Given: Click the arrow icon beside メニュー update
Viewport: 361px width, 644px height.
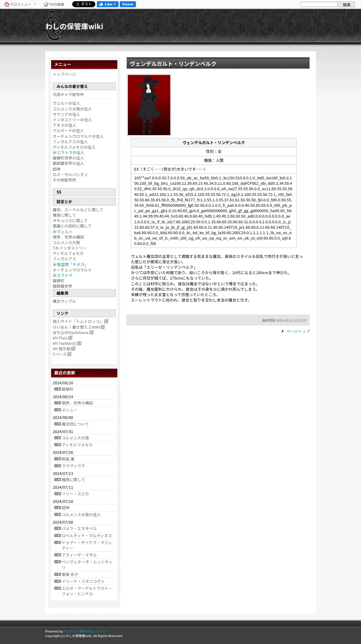Looking at the screenshot, I should coord(57,410).
